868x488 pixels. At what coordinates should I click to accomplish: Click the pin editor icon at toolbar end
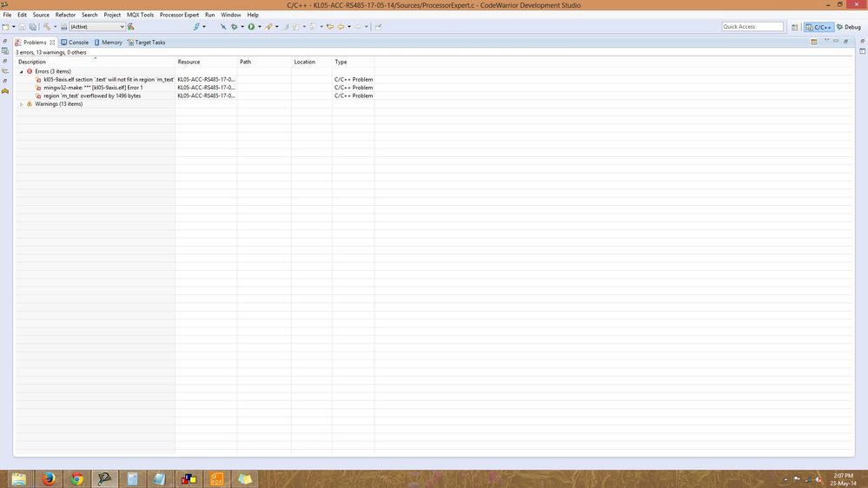pyautogui.click(x=378, y=27)
